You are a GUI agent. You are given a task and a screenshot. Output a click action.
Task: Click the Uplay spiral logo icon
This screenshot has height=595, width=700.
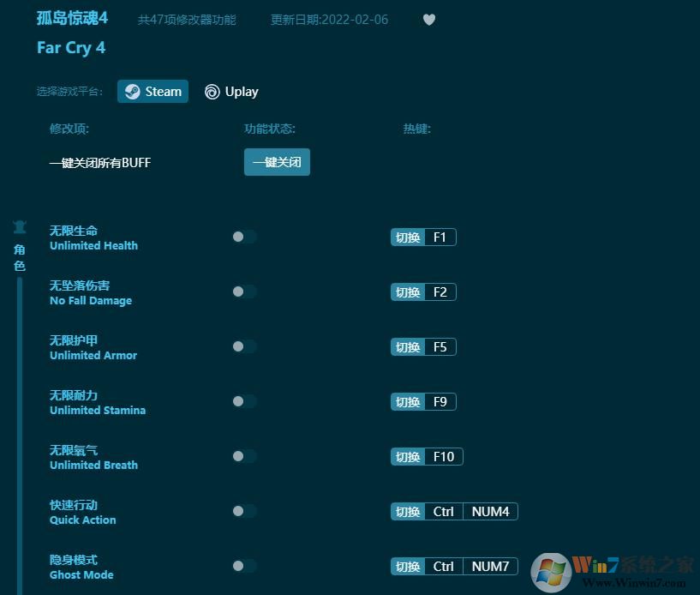coord(211,92)
